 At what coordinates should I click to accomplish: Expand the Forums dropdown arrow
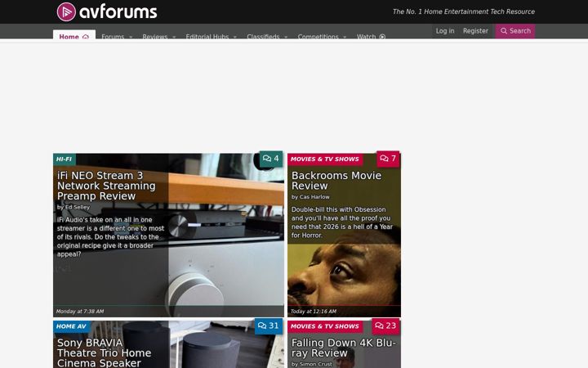(131, 37)
